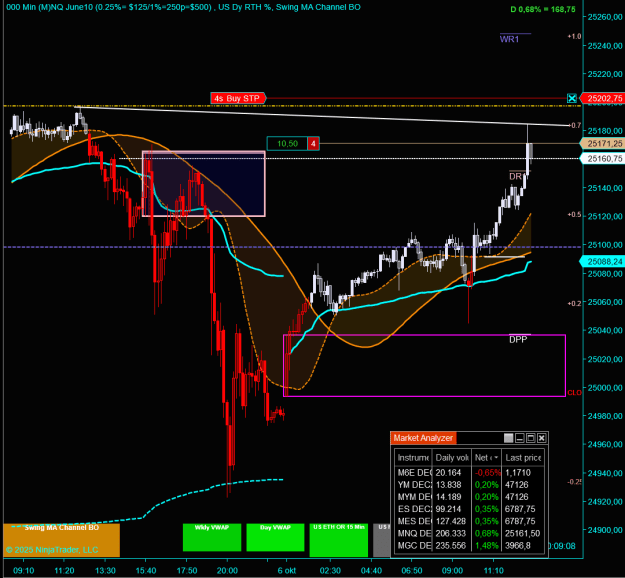
Task: Toggle the US ETH OR 15 Min button
Action: tap(339, 540)
